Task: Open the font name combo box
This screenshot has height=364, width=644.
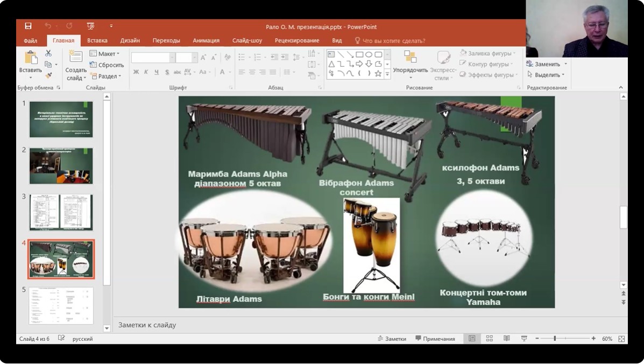Action: coord(153,58)
